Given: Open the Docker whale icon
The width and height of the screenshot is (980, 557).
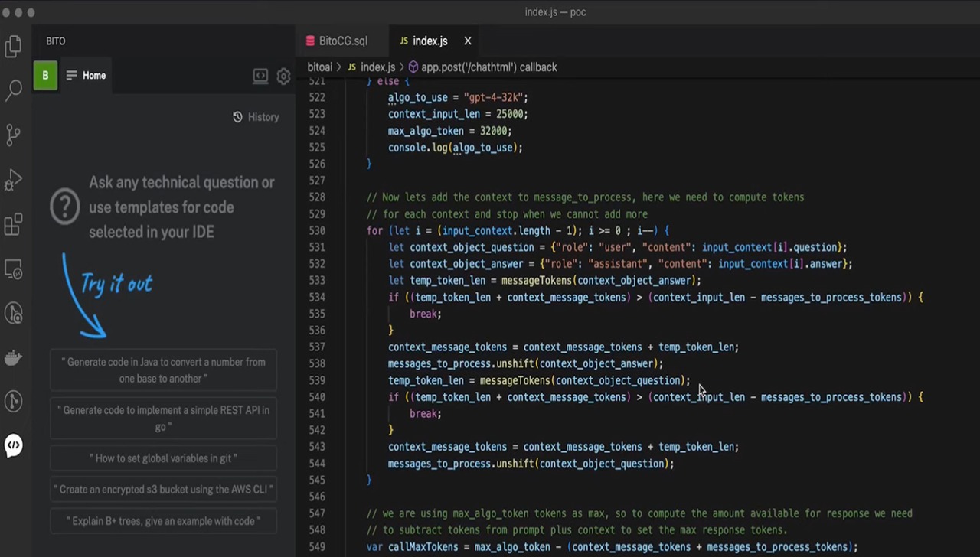Looking at the screenshot, I should click(x=13, y=357).
